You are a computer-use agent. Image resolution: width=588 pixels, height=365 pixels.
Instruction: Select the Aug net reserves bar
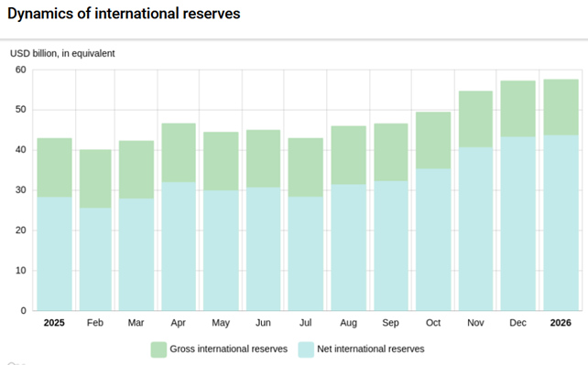348,247
